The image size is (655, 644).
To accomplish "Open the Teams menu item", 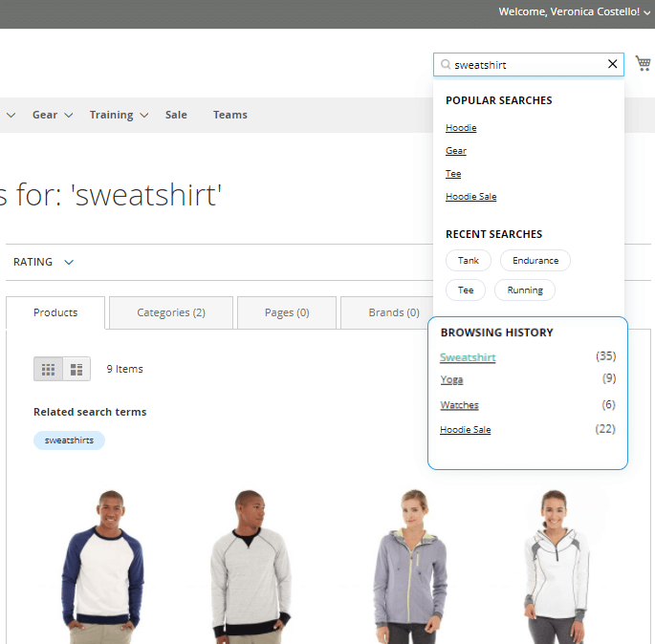I will (229, 115).
